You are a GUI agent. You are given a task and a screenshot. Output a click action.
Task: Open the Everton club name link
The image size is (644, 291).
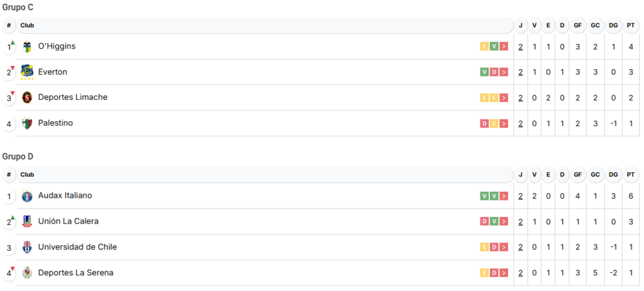coord(53,72)
